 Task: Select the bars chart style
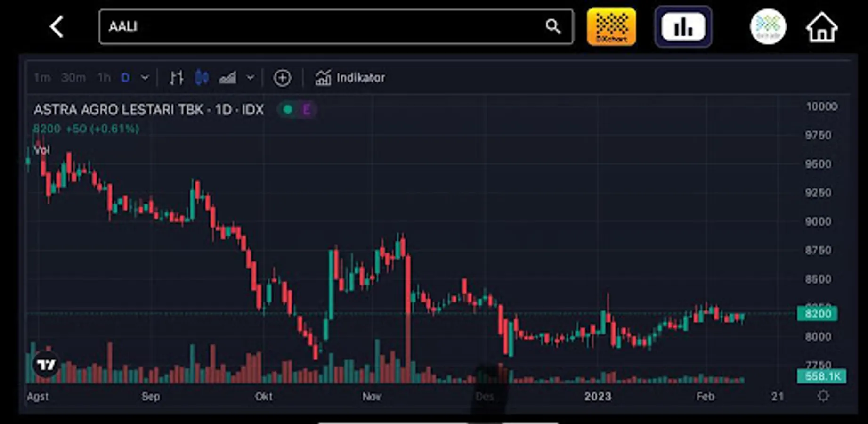pyautogui.click(x=177, y=78)
